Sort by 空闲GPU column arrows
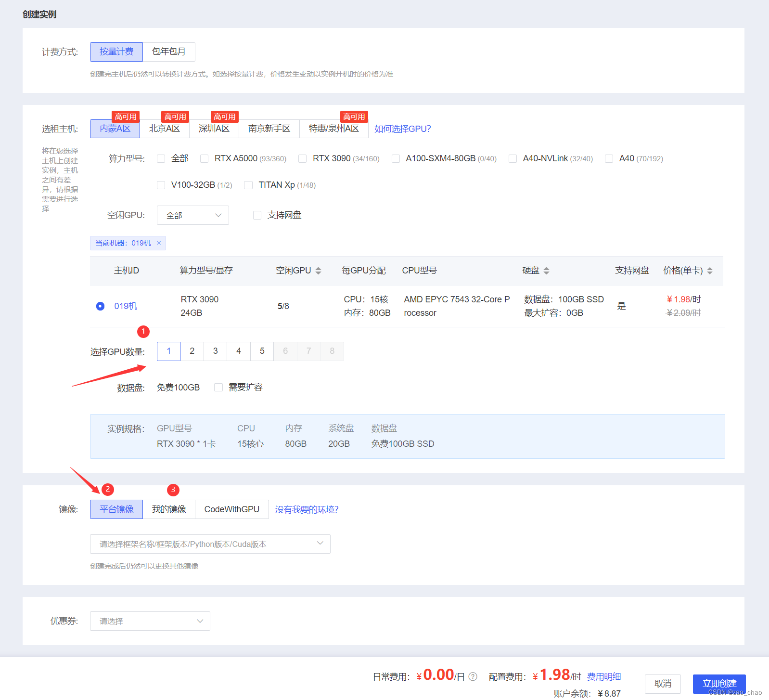The height and width of the screenshot is (700, 769). (318, 271)
